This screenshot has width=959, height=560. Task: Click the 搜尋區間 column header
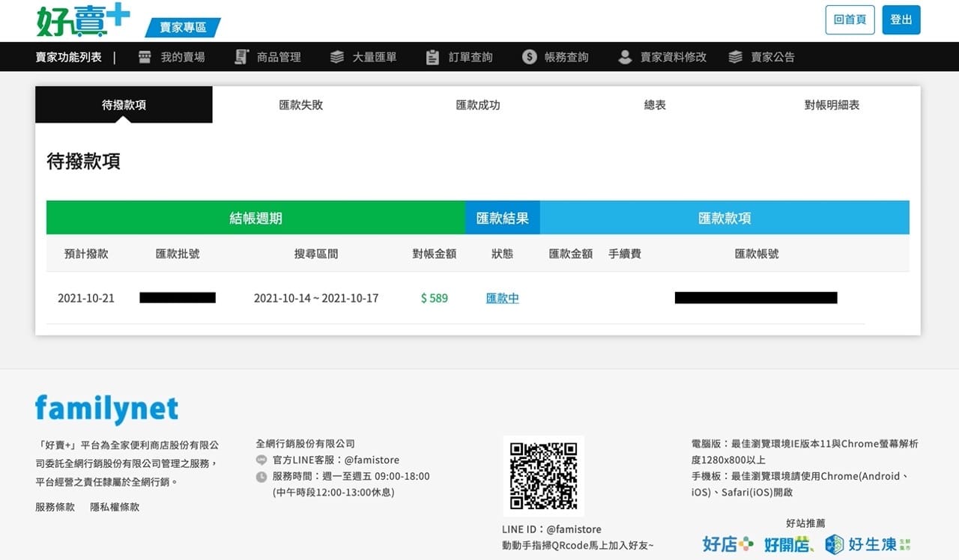(x=316, y=254)
